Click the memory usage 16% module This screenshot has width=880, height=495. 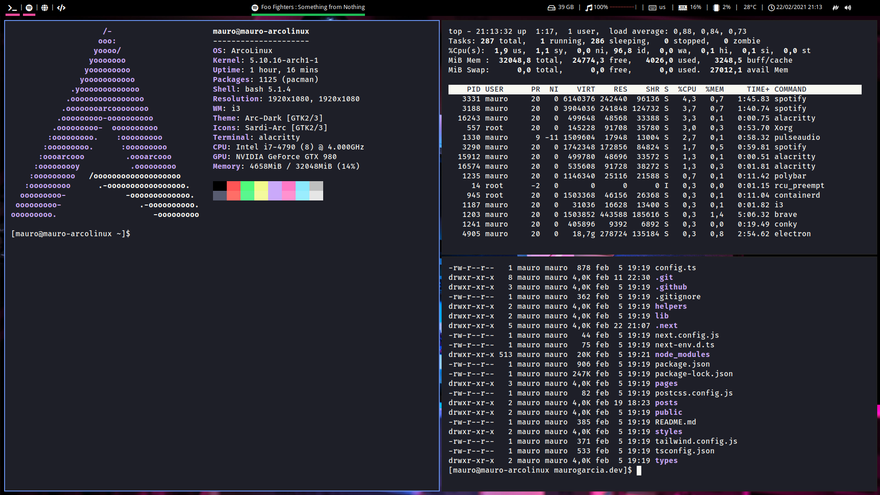690,7
